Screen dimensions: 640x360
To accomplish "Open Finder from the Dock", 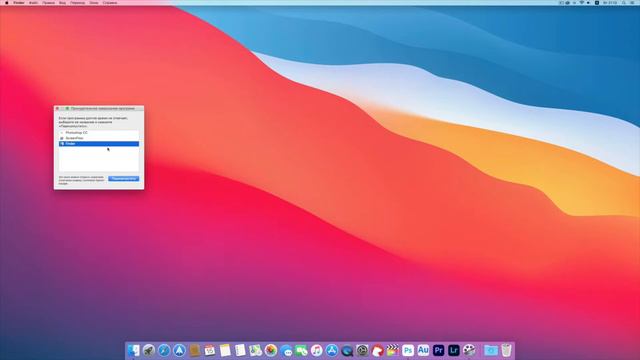I will pyautogui.click(x=133, y=350).
